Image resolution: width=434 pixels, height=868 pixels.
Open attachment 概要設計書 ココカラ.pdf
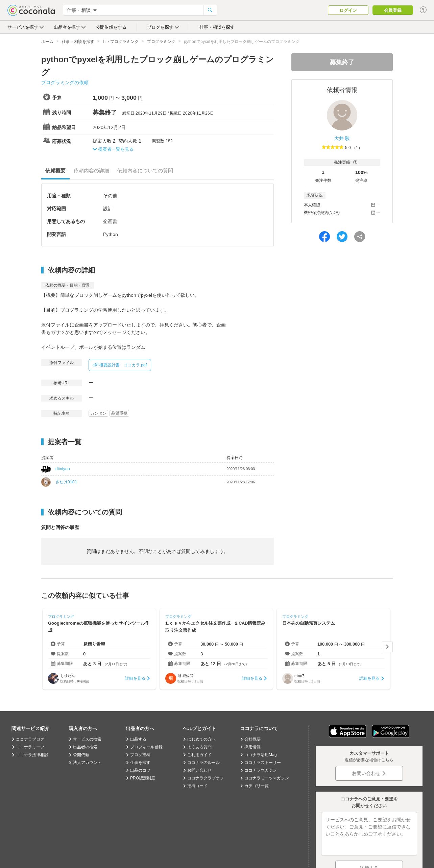coord(120,365)
